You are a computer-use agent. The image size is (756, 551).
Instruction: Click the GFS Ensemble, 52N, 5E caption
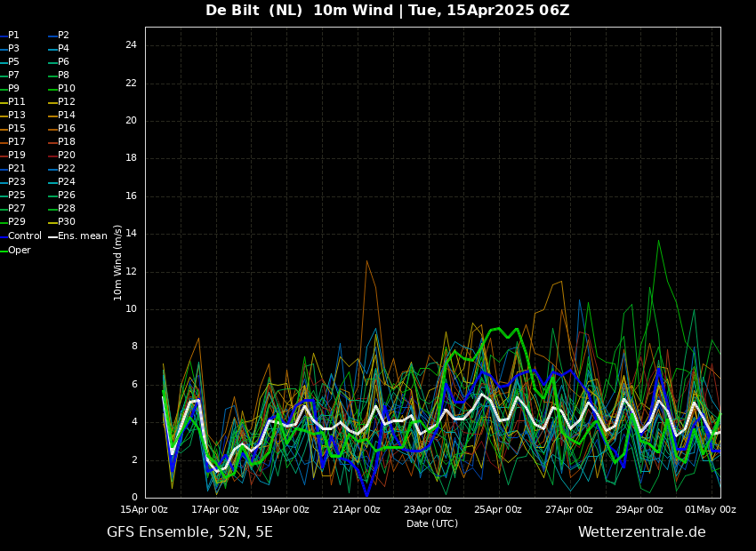[x=189, y=532]
